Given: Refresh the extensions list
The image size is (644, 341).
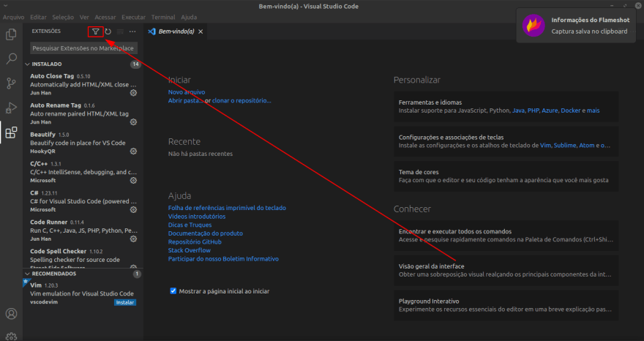Looking at the screenshot, I should pyautogui.click(x=108, y=31).
